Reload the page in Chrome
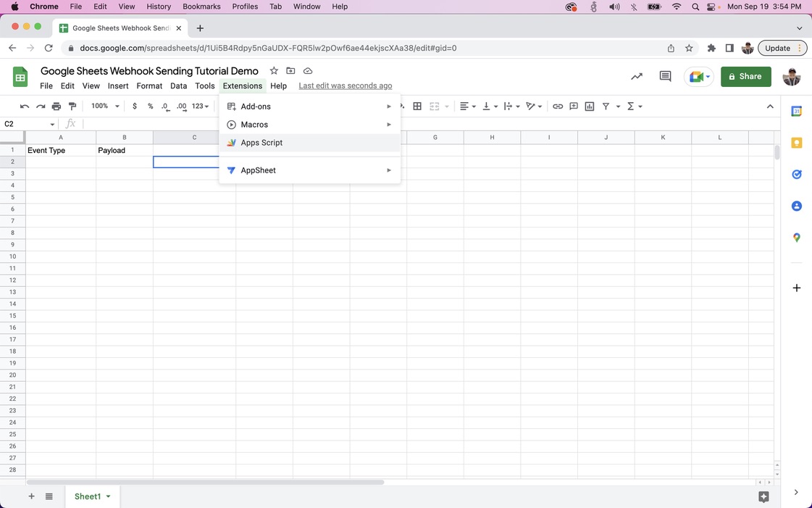 click(x=49, y=48)
